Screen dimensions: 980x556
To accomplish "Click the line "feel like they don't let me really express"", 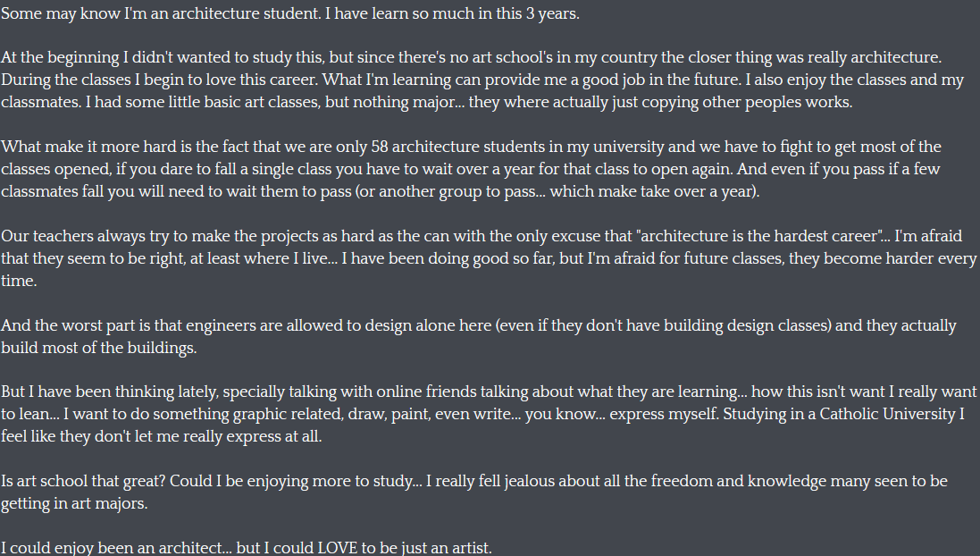I will pos(161,437).
